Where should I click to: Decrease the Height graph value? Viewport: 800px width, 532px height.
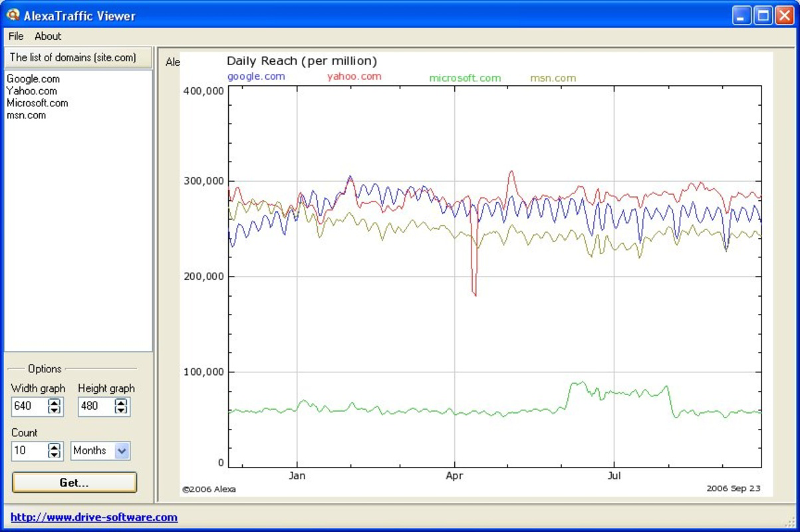pyautogui.click(x=121, y=410)
